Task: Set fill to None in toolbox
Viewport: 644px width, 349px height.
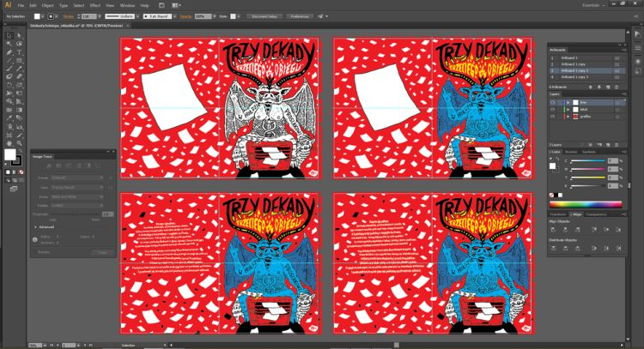Action: [21, 171]
